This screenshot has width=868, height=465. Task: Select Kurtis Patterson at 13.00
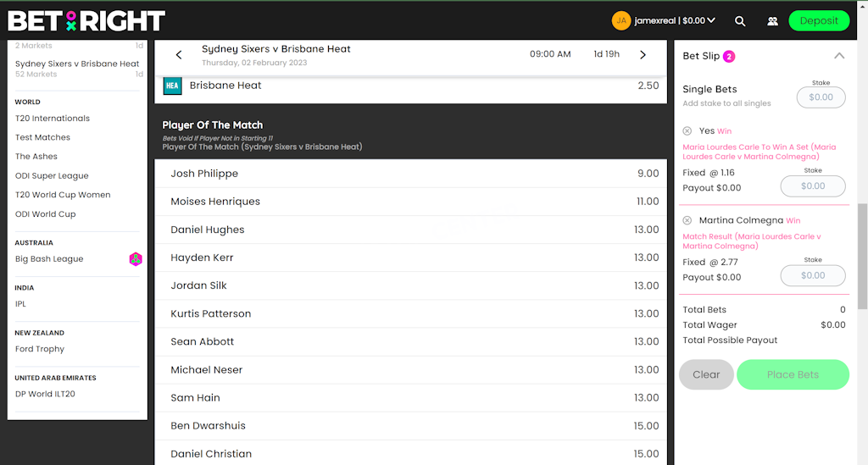click(x=411, y=313)
